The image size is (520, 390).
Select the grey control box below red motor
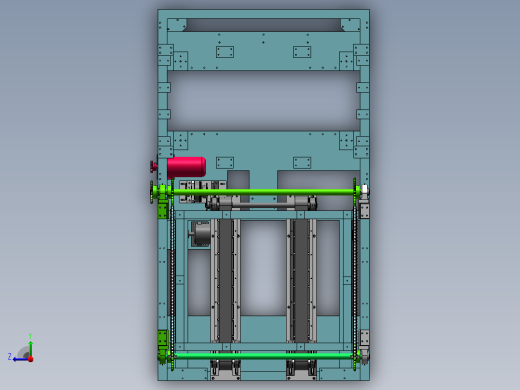(202, 192)
